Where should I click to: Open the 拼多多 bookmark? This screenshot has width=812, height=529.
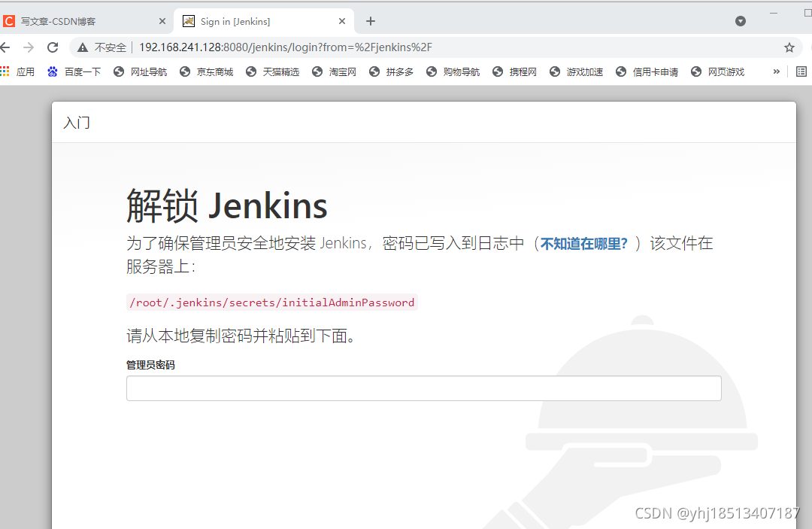[392, 72]
